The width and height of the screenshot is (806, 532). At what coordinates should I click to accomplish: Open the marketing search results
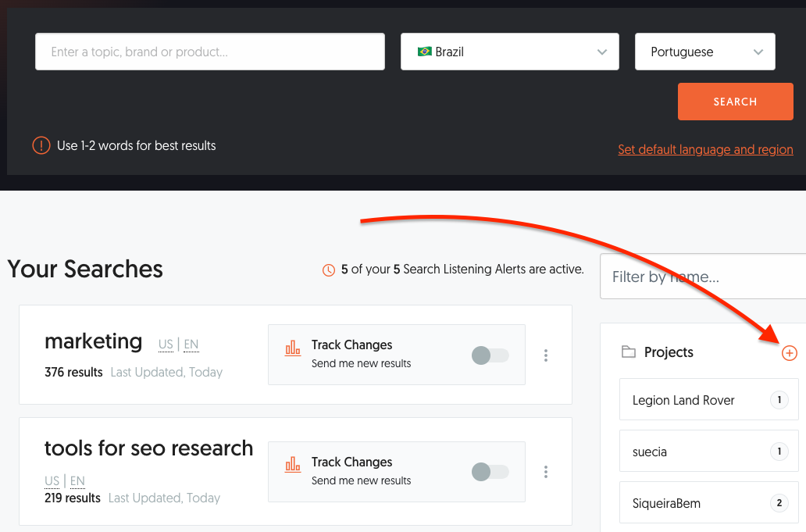click(x=94, y=341)
